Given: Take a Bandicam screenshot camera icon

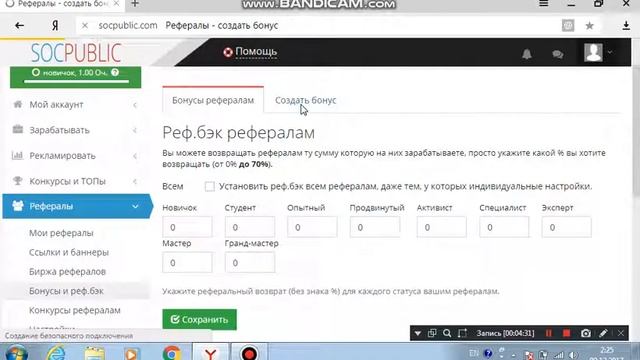Looking at the screenshot, I should click(586, 333).
